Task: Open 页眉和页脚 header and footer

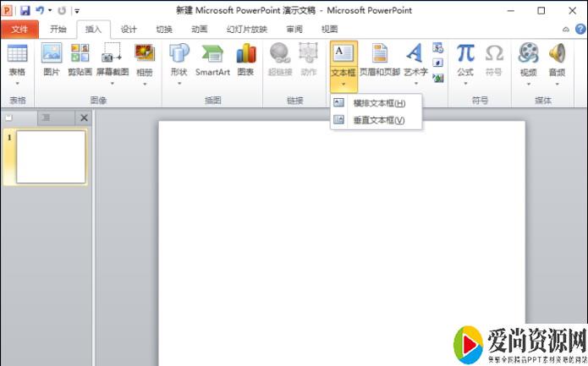Action: pyautogui.click(x=381, y=55)
